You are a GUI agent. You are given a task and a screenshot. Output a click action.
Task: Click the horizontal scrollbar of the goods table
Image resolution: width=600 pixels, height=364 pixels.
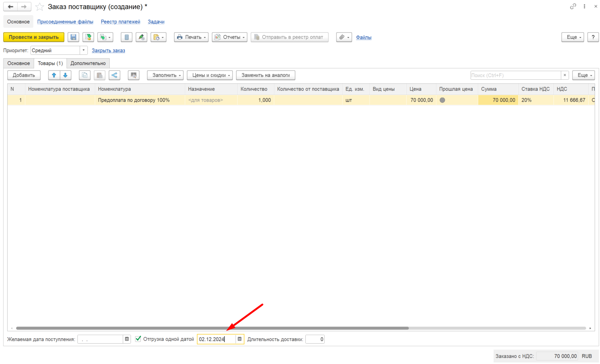click(x=212, y=328)
